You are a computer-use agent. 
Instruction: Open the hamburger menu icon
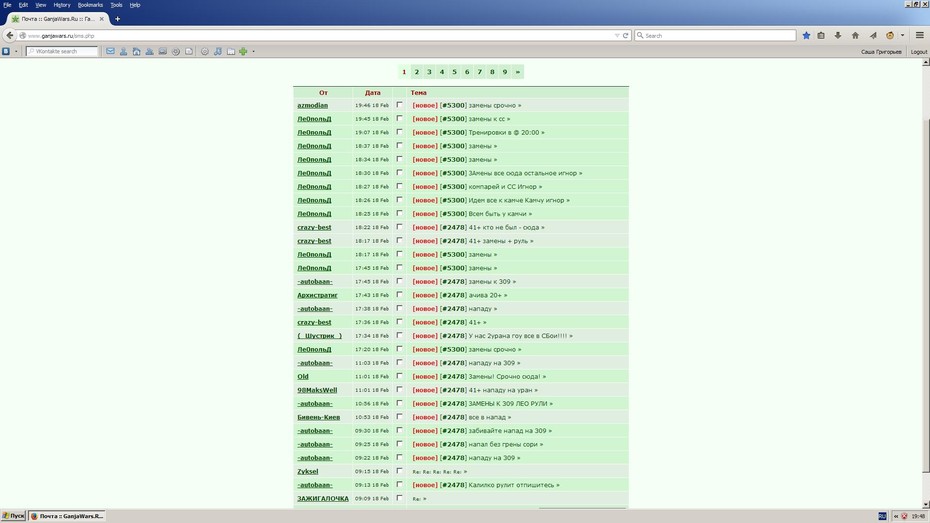[x=919, y=36]
